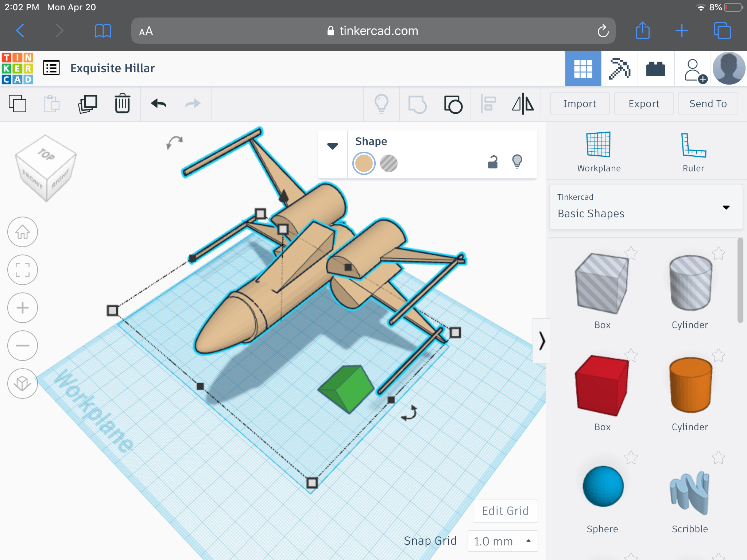This screenshot has width=747, height=560.
Task: Favorite the Sphere star
Action: tap(631, 457)
